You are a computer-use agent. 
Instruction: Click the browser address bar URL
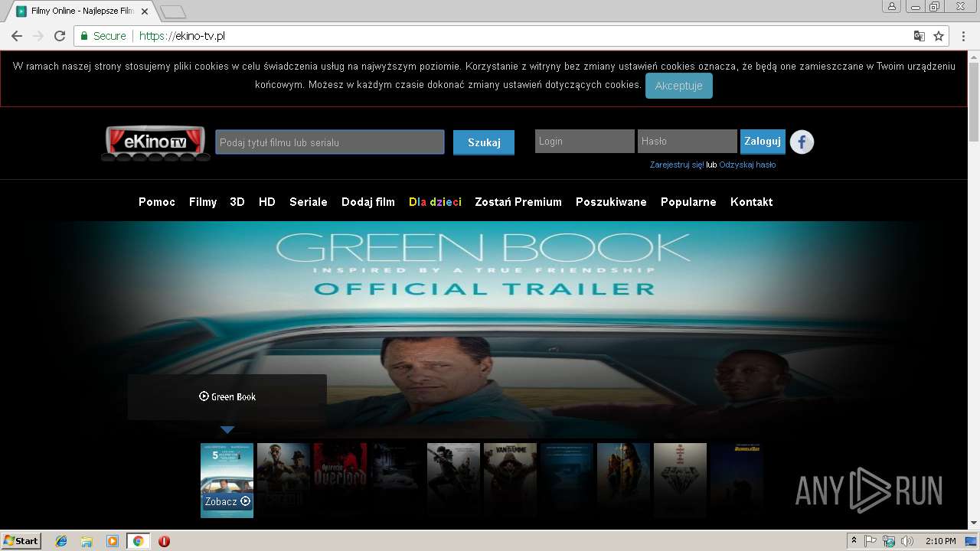point(182,36)
